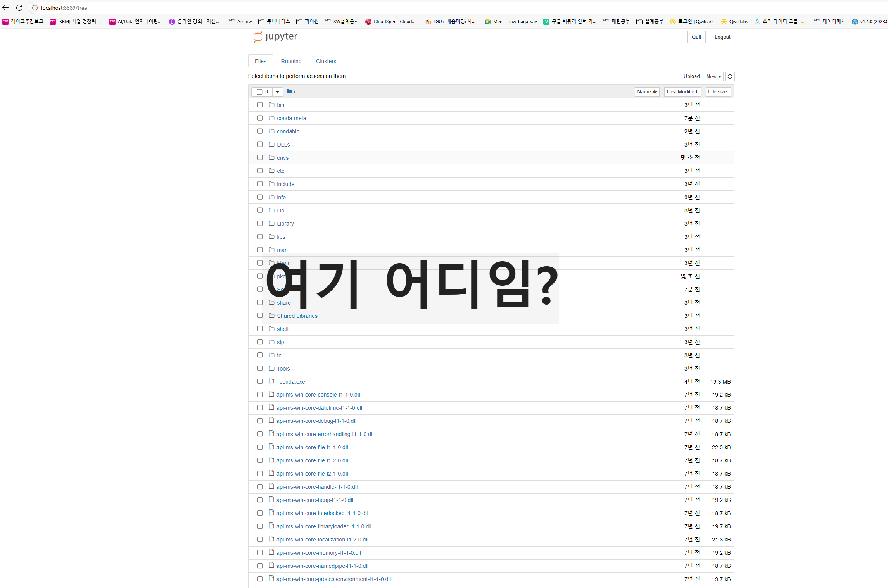The image size is (888, 588).
Task: Open the New dropdown menu
Action: (713, 76)
